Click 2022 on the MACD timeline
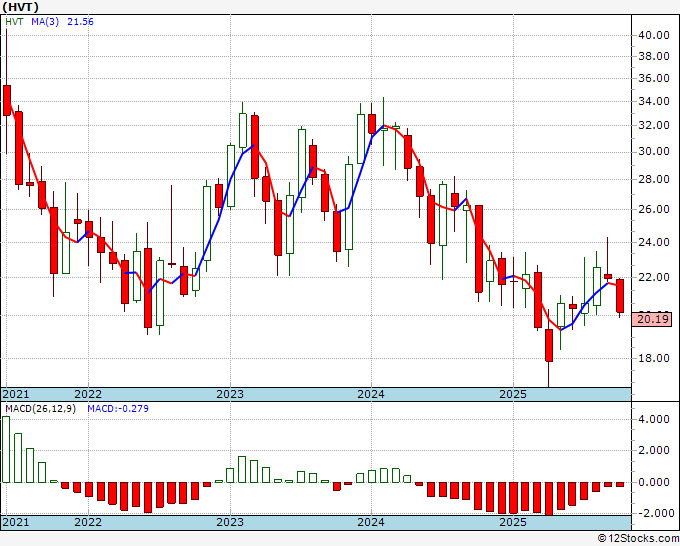This screenshot has height=546, width=680. tap(88, 522)
